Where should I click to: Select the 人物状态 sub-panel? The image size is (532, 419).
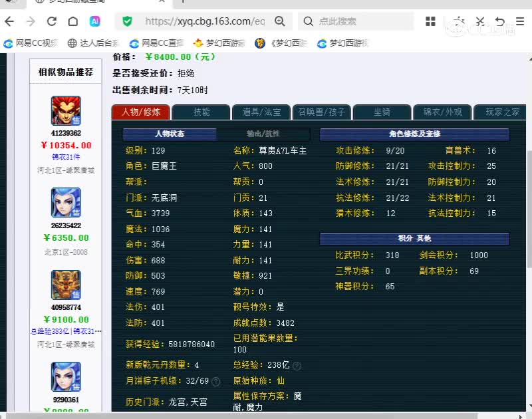(170, 134)
